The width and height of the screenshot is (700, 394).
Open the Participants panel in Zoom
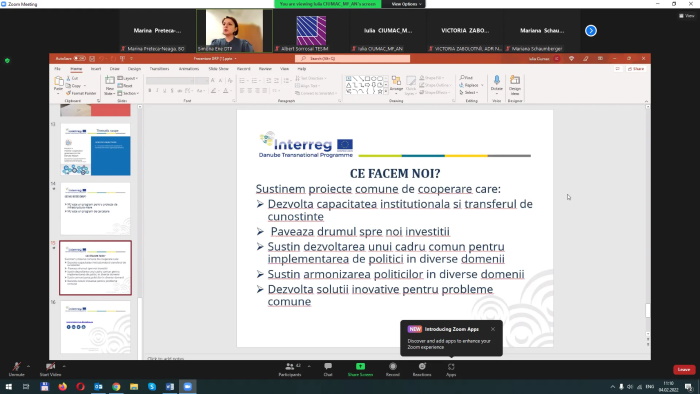pos(290,369)
